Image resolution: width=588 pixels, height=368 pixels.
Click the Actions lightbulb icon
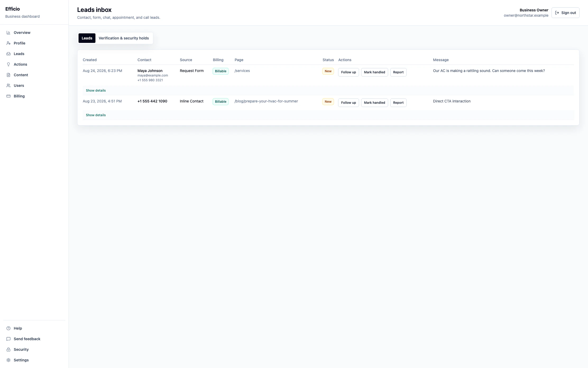[x=8, y=64]
